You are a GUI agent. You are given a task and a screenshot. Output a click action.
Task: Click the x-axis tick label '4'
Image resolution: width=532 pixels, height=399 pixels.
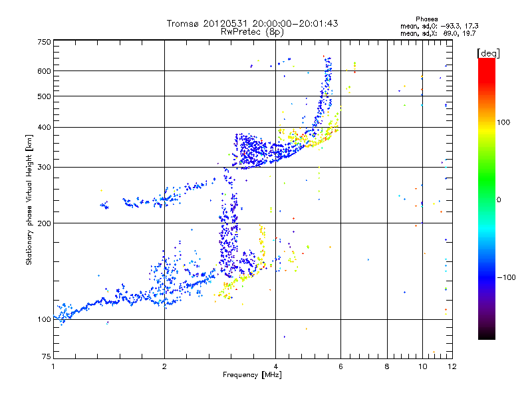pyautogui.click(x=275, y=366)
